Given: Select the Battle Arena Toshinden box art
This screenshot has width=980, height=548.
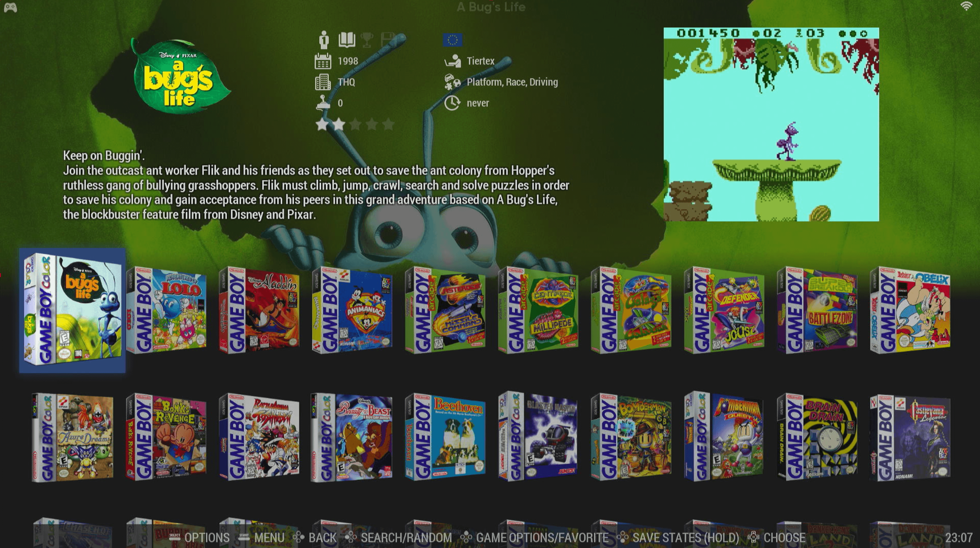Looking at the screenshot, I should point(259,437).
